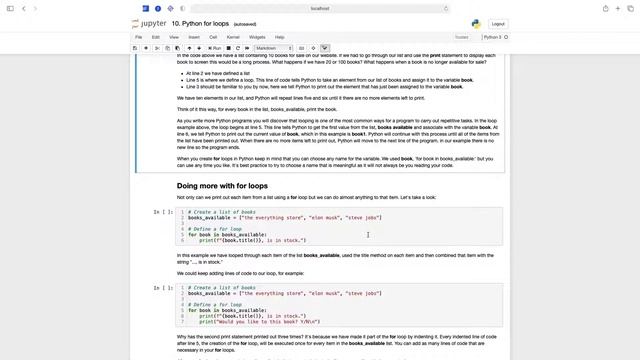This screenshot has width=640, height=360.
Task: Reload the page from address bar icon
Action: 446,8
